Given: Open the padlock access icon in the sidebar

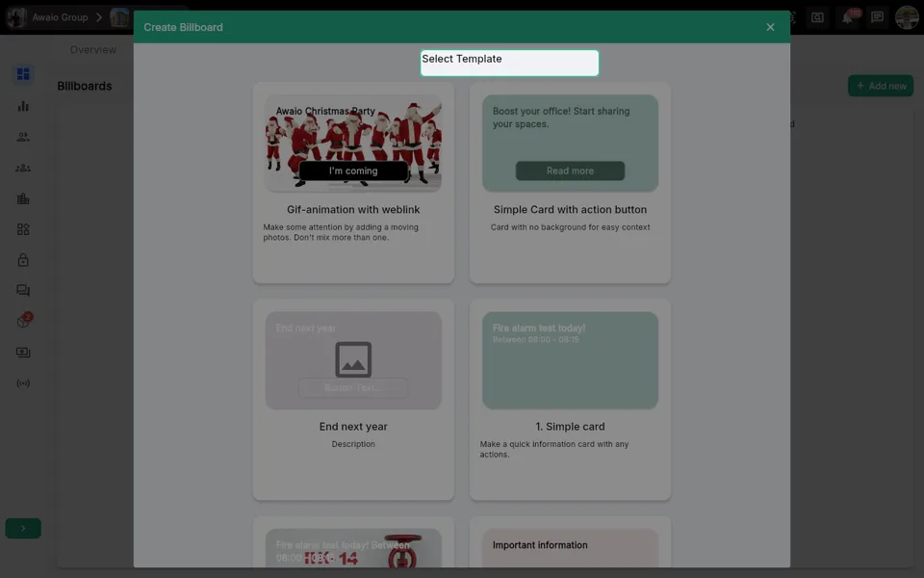Looking at the screenshot, I should (23, 259).
